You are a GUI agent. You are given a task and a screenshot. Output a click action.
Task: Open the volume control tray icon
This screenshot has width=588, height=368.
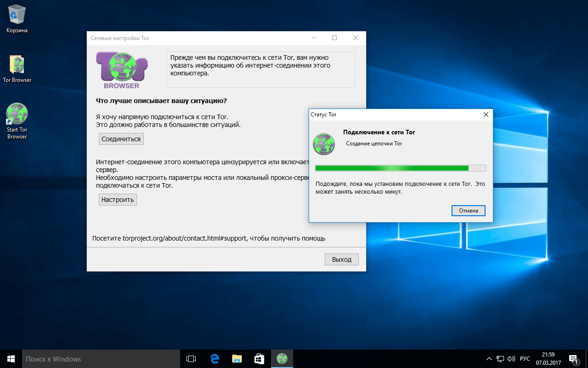pyautogui.click(x=511, y=359)
